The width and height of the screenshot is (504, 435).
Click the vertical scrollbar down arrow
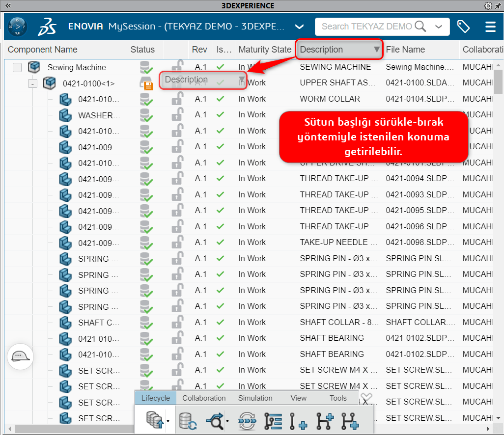click(498, 418)
